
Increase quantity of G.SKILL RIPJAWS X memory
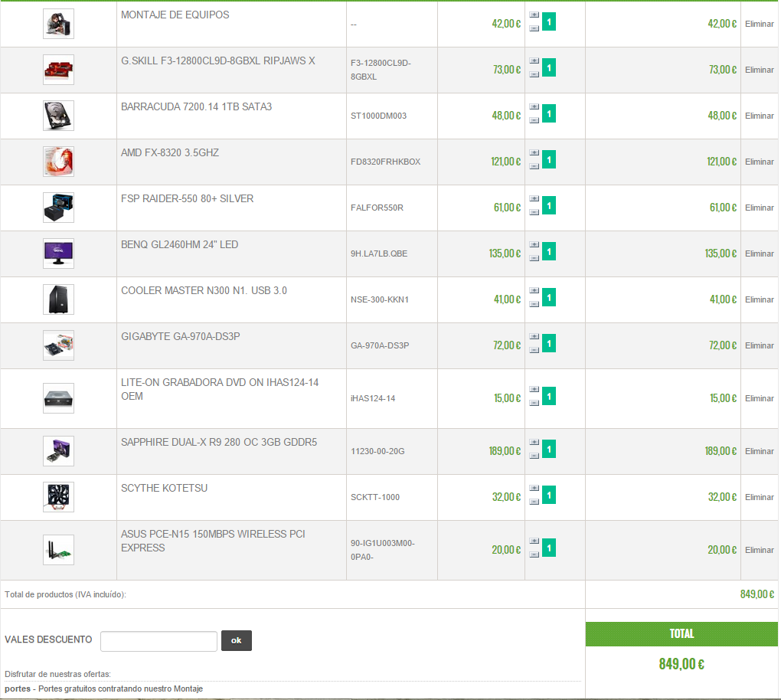534,61
